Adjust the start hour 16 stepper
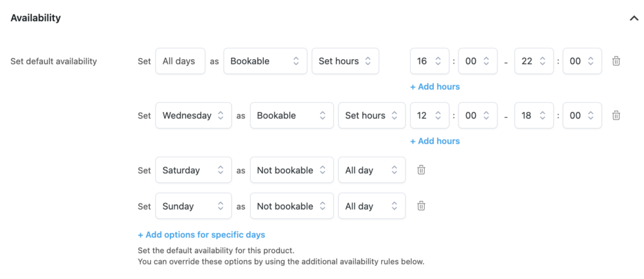644x279 pixels. (430, 61)
